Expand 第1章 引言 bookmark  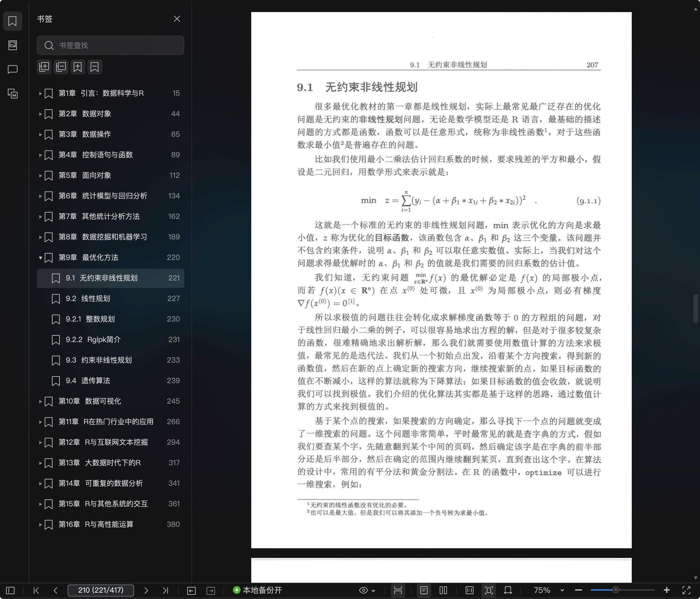(x=40, y=93)
